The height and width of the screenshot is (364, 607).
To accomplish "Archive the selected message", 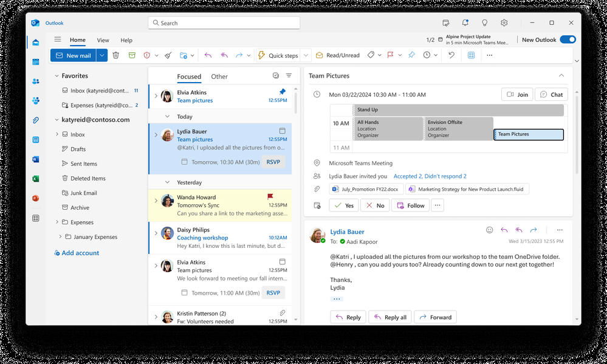I will (x=132, y=55).
